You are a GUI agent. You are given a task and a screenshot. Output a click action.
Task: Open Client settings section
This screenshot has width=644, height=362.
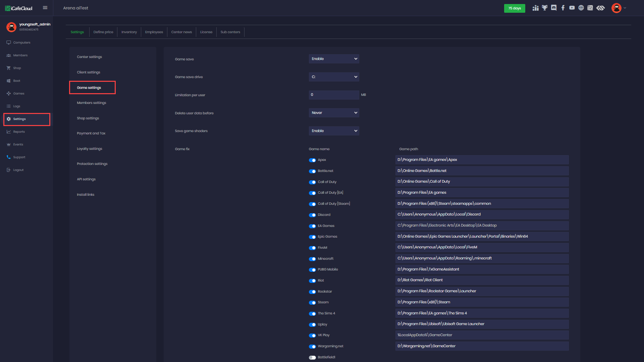tap(89, 72)
